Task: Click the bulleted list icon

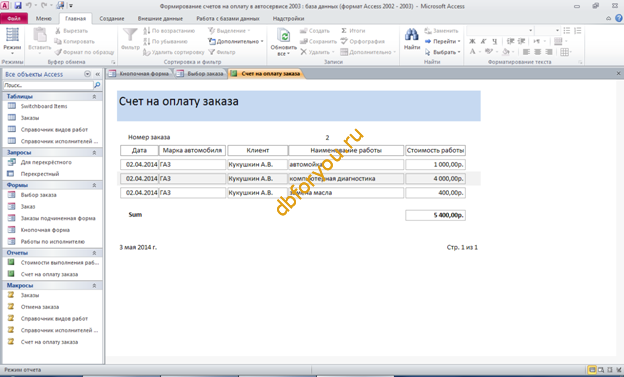Action: point(567,31)
